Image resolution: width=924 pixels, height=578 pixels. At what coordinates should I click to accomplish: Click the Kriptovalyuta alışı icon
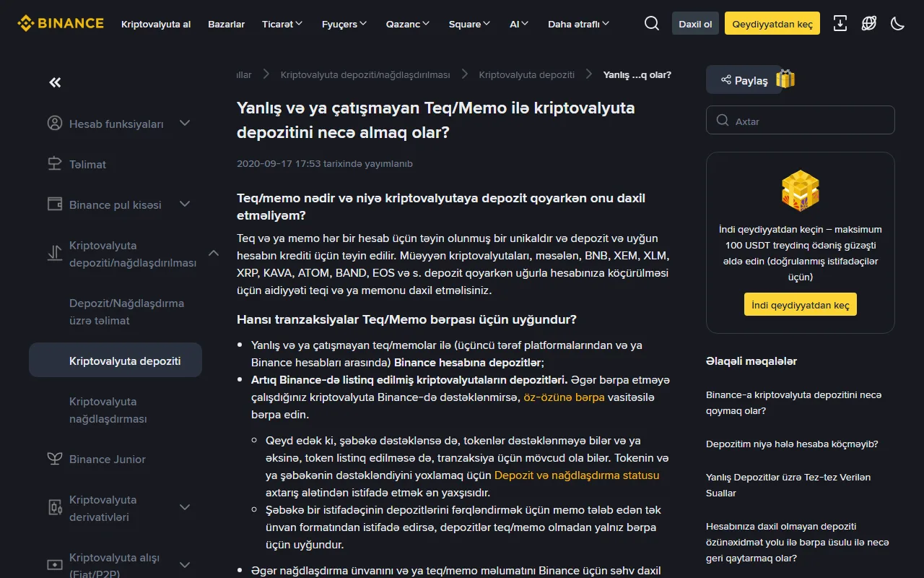55,565
